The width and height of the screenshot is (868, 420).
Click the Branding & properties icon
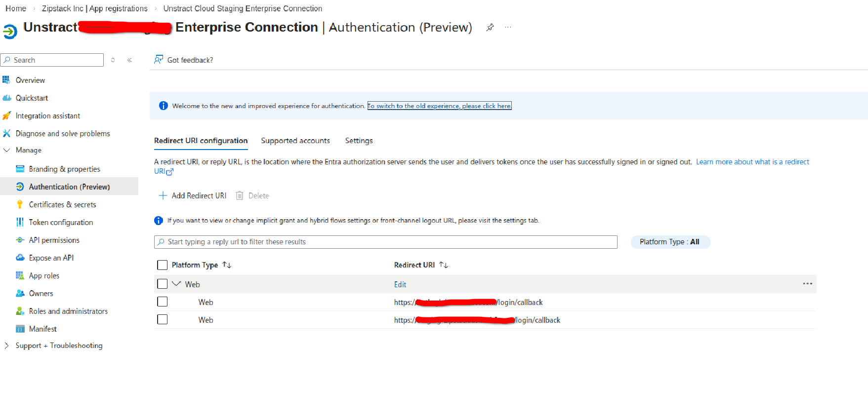(20, 169)
